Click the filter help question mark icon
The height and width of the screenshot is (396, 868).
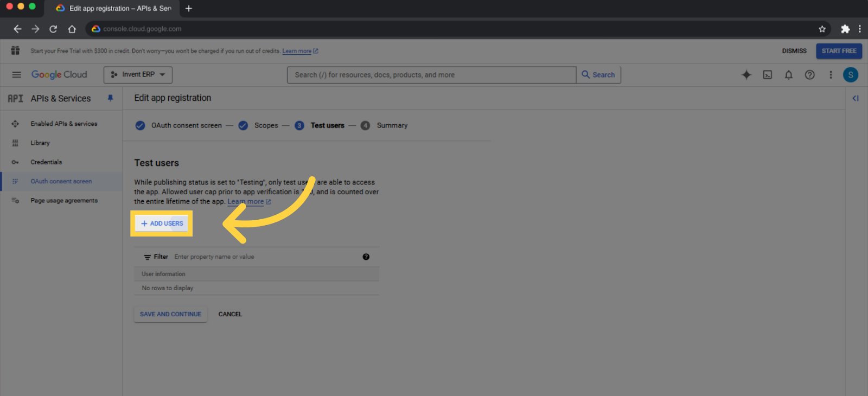pyautogui.click(x=366, y=257)
